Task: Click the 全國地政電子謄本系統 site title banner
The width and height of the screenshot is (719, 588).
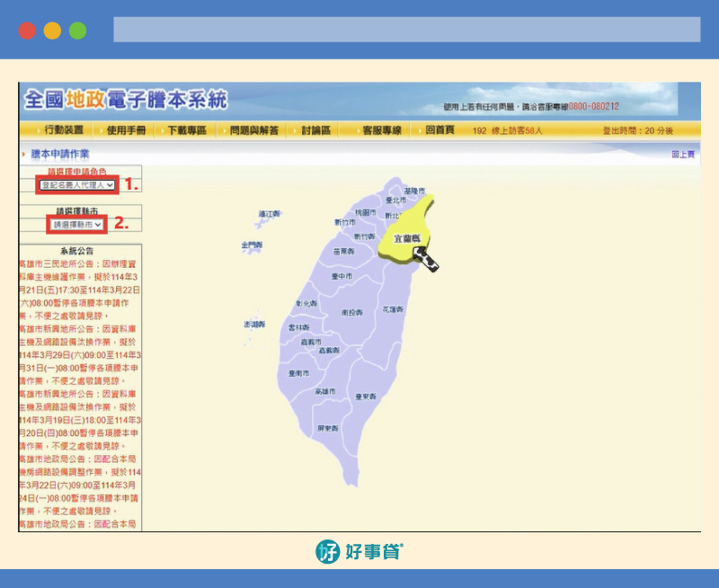Action: coord(126,99)
